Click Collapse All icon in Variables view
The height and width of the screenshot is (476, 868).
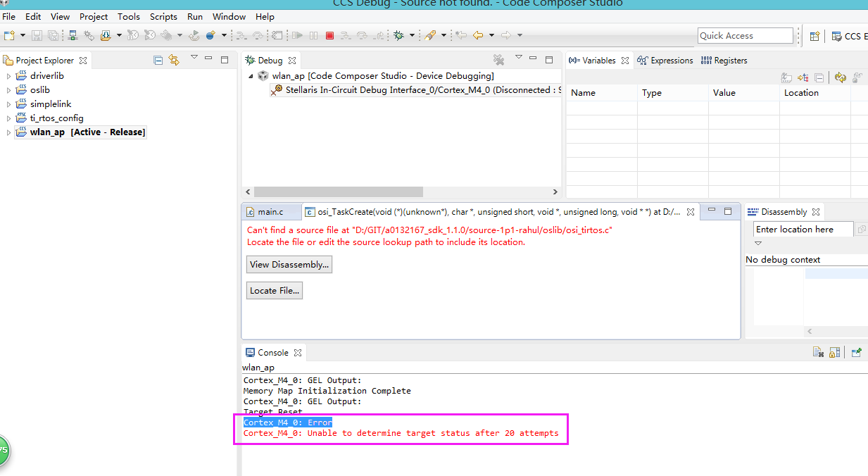[x=819, y=78]
